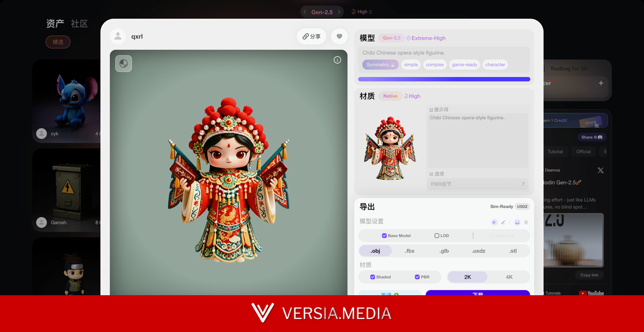The width and height of the screenshot is (644, 332).
Task: Select the Official tab in the background
Action: [x=584, y=152]
